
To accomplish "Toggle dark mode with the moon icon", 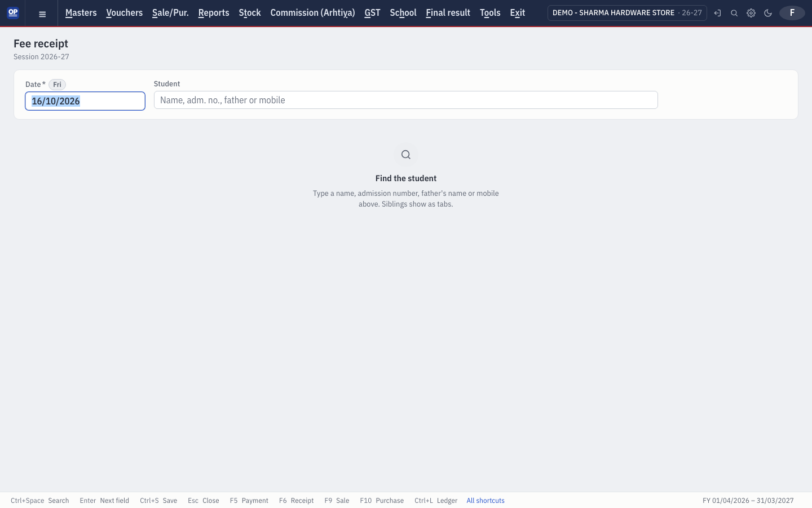I will coord(768,13).
